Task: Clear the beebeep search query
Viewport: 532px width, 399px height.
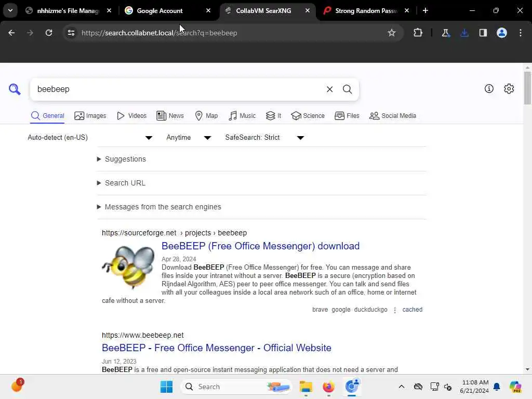Action: [x=329, y=89]
